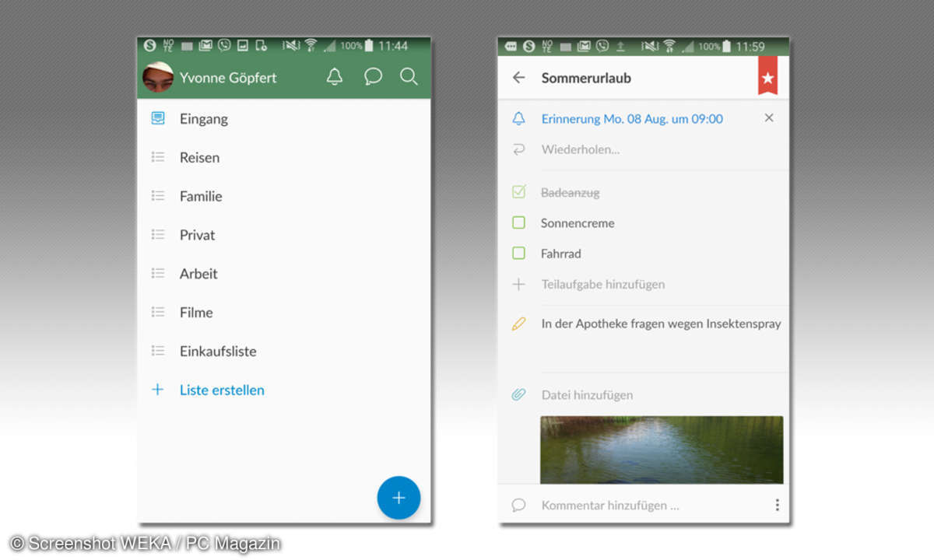Tap the Wi-Fi icon in left phone status bar

tap(311, 46)
